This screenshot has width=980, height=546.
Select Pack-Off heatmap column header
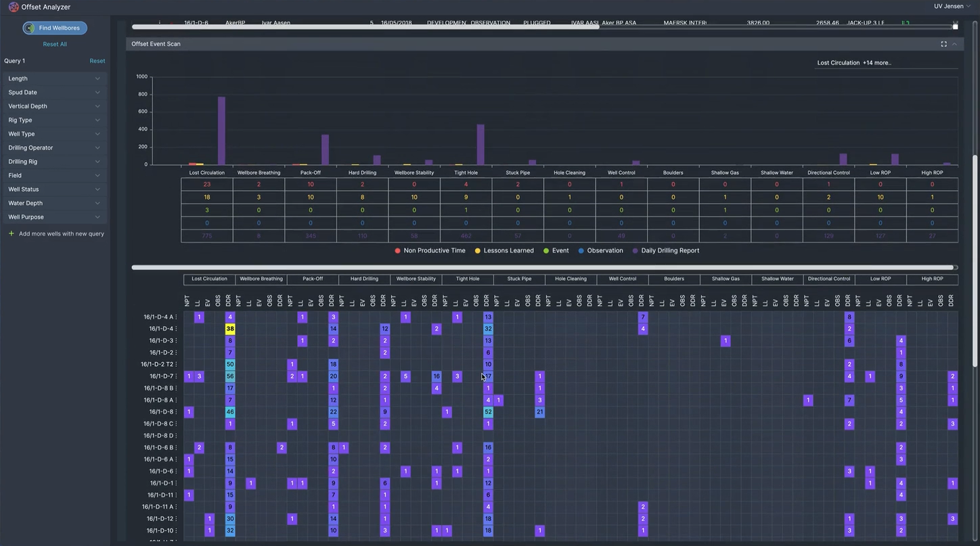313,279
